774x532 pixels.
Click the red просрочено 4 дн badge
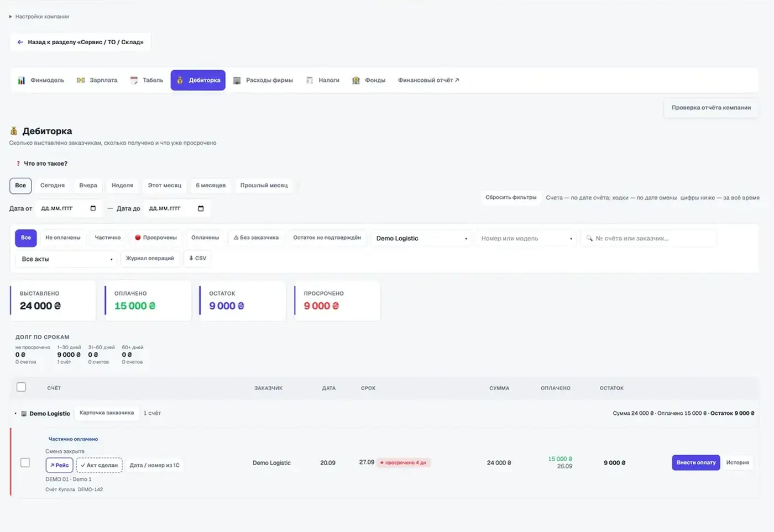coord(404,462)
